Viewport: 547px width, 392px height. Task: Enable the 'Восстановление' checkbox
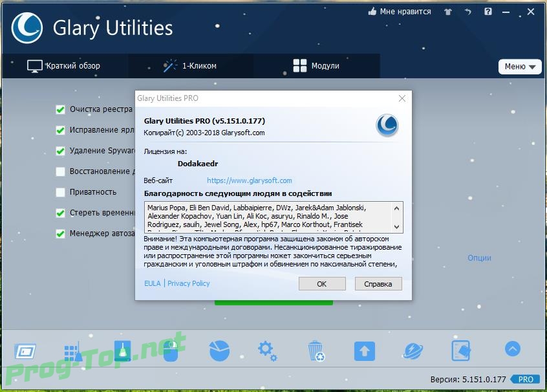click(60, 171)
